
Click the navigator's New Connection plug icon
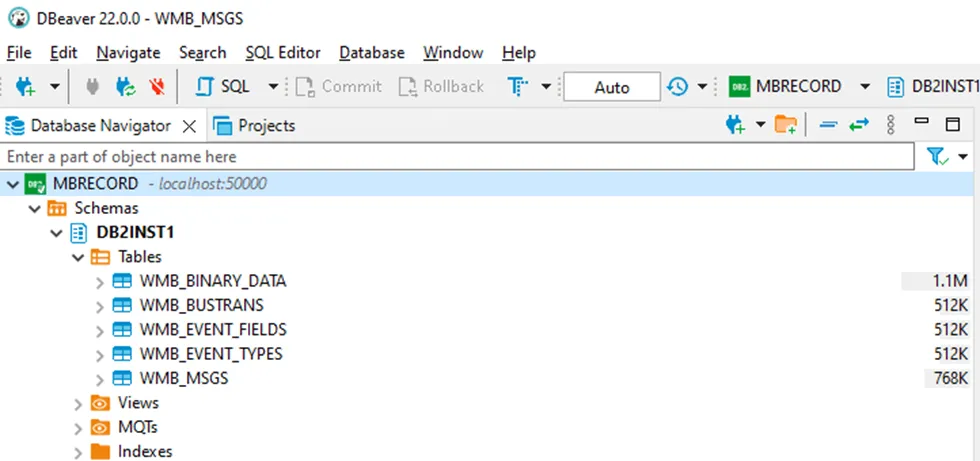736,124
